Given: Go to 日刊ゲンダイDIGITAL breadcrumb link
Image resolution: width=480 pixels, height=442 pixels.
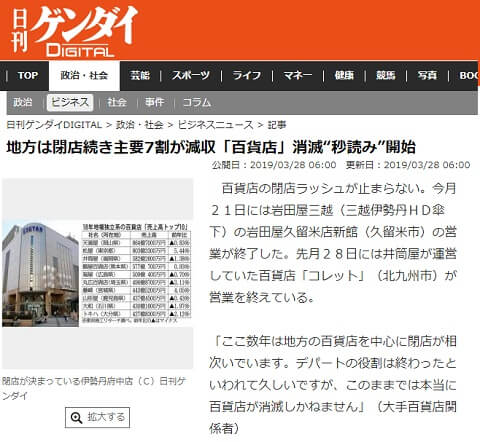Looking at the screenshot, I should coord(54,125).
